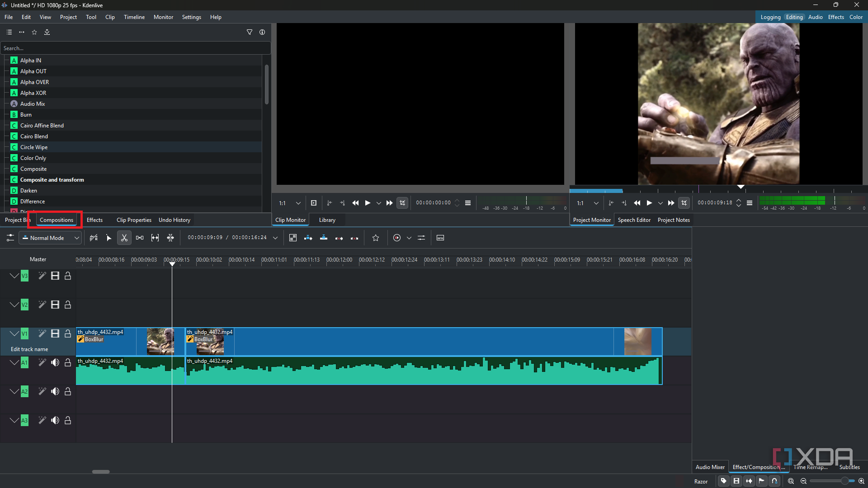Open the timeline track menu icon
868x488 pixels.
[10, 238]
